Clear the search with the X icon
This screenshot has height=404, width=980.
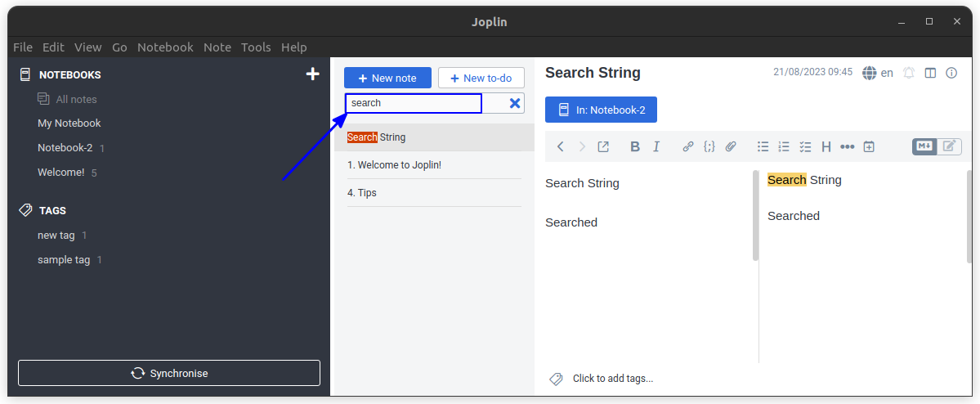pyautogui.click(x=515, y=103)
